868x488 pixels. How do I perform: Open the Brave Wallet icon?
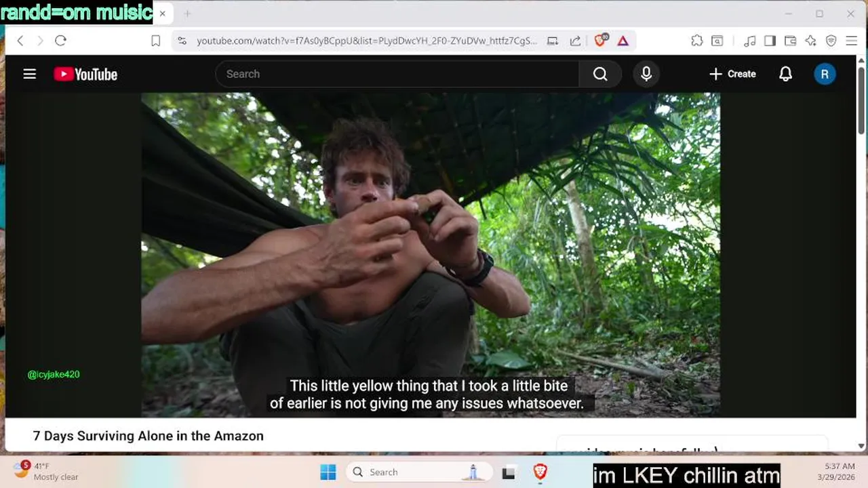[x=790, y=41]
